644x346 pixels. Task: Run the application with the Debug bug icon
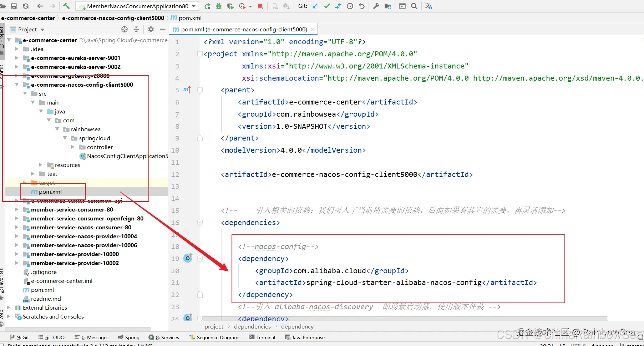219,6
